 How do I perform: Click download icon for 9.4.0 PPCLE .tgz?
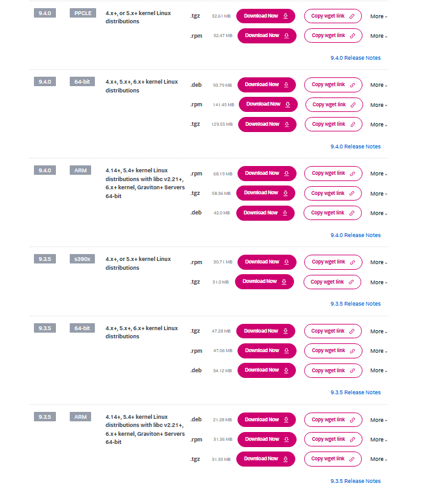point(286,16)
